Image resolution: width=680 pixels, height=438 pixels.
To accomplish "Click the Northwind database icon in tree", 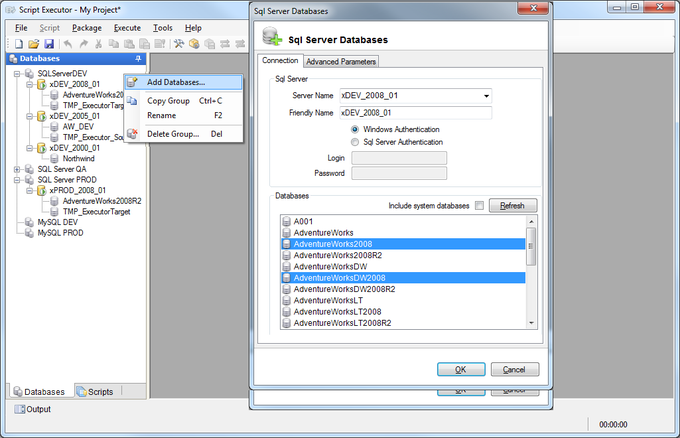I will [x=55, y=158].
